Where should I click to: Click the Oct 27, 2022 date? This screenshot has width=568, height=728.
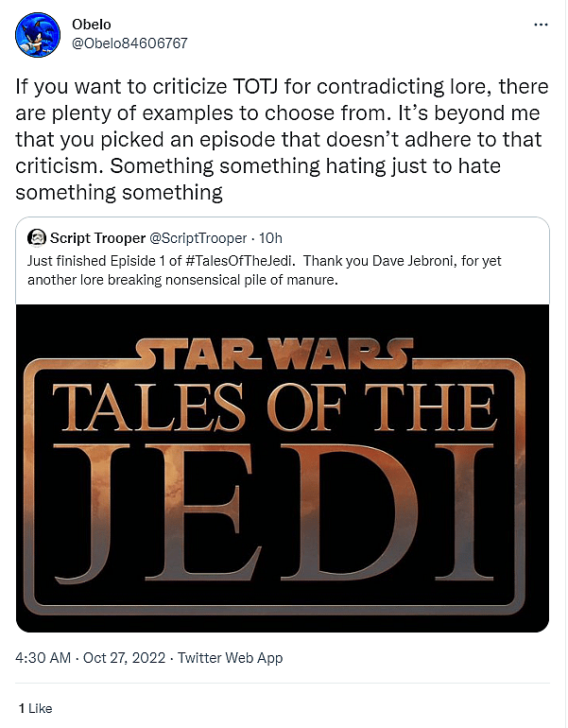tap(126, 658)
